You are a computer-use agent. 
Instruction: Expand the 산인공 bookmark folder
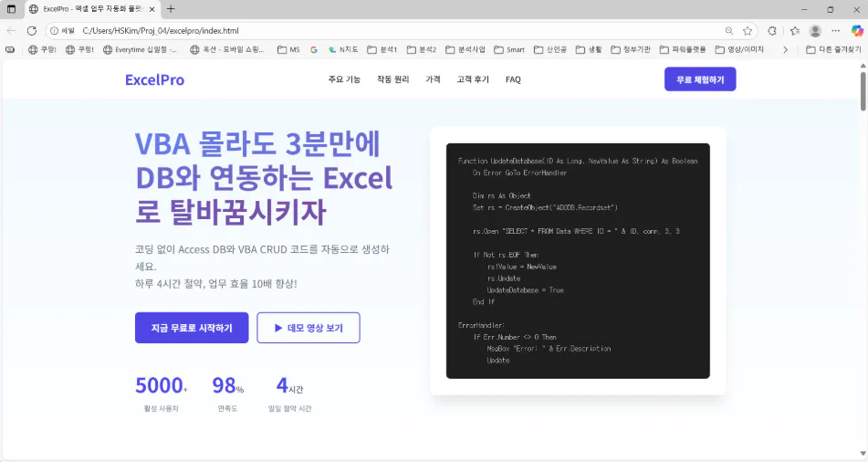550,49
